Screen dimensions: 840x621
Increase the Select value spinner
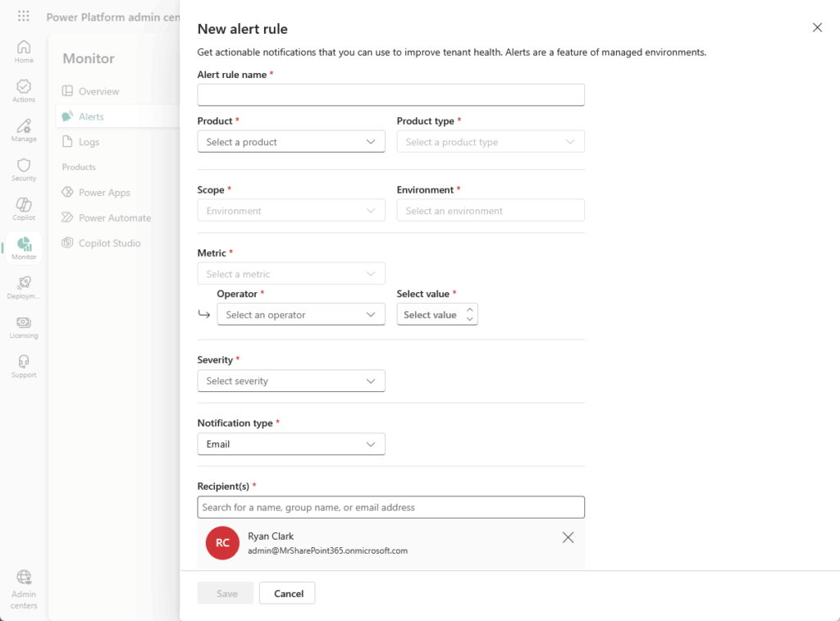pos(470,310)
